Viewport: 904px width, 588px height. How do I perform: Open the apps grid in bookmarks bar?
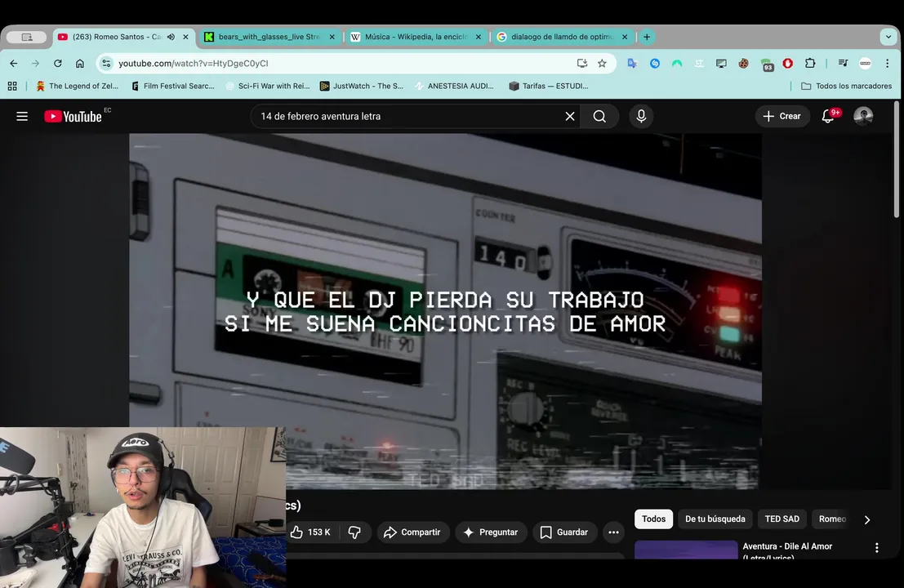(12, 86)
